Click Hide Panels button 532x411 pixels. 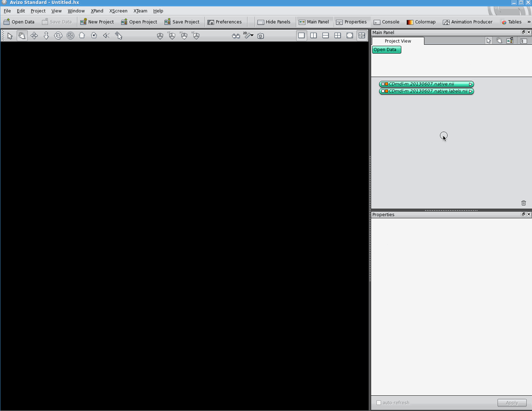click(274, 22)
